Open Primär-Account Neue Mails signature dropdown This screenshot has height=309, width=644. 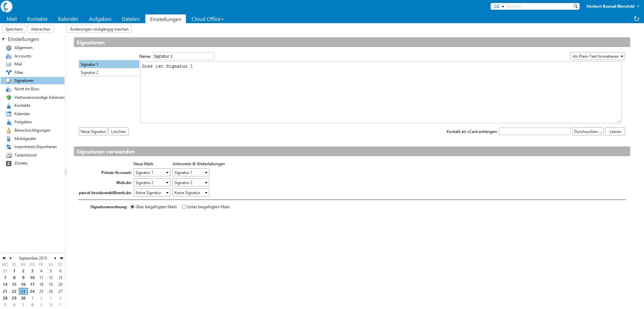152,173
